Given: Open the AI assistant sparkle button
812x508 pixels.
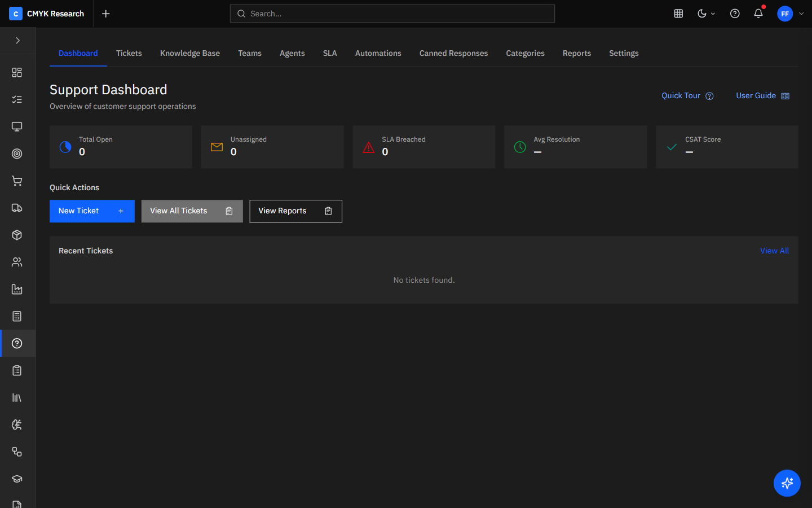Looking at the screenshot, I should coord(787,483).
